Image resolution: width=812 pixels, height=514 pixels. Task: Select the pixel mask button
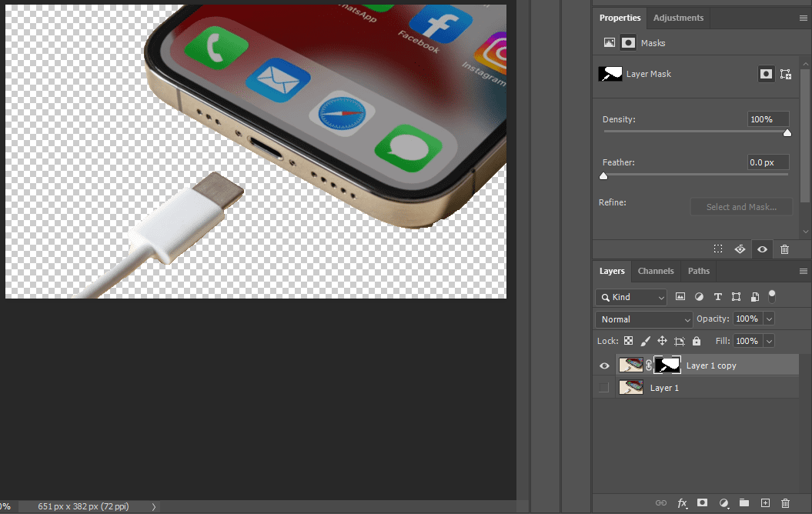click(x=766, y=74)
